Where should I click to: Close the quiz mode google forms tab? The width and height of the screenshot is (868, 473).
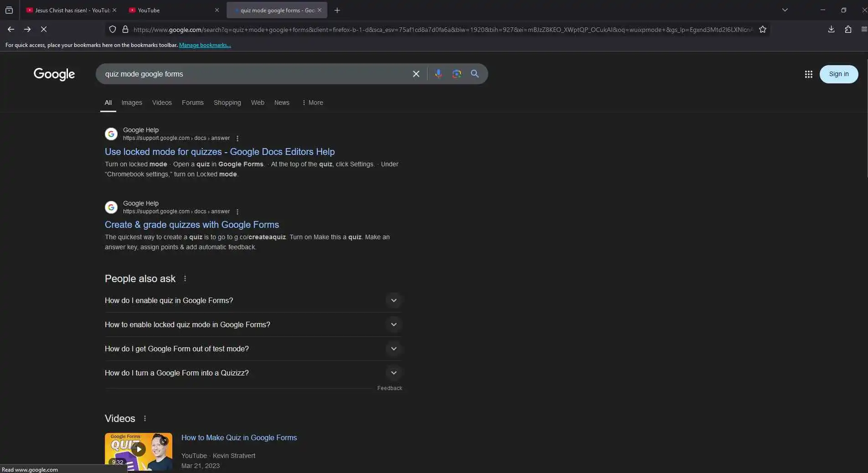[320, 10]
